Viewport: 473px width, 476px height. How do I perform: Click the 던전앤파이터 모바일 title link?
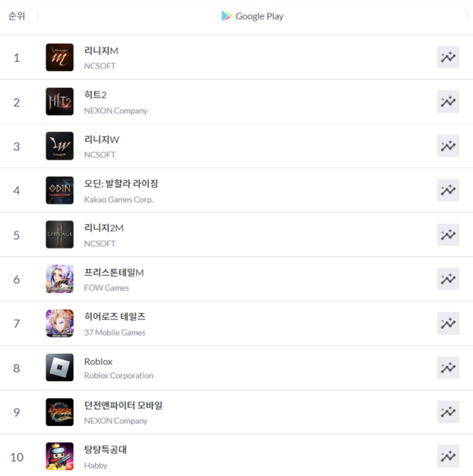point(123,405)
